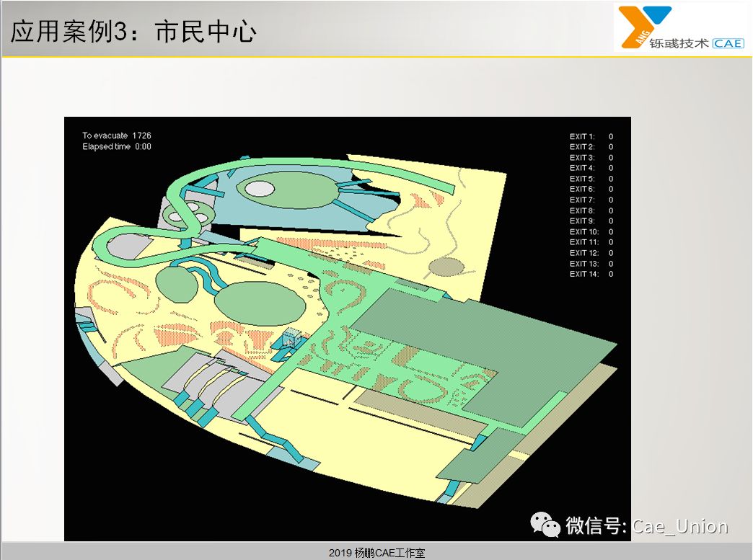This screenshot has width=753, height=560.
Task: Click the figure-eight grey loop structure
Action: coord(189,213)
